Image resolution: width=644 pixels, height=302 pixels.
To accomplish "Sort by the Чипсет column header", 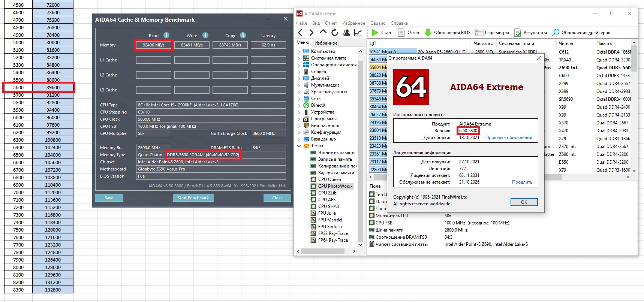I will [566, 43].
